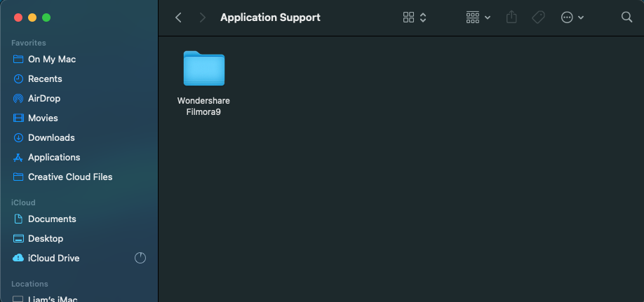The image size is (644, 302).
Task: Open the Wondershare Filmora9 folder
Action: click(x=203, y=69)
